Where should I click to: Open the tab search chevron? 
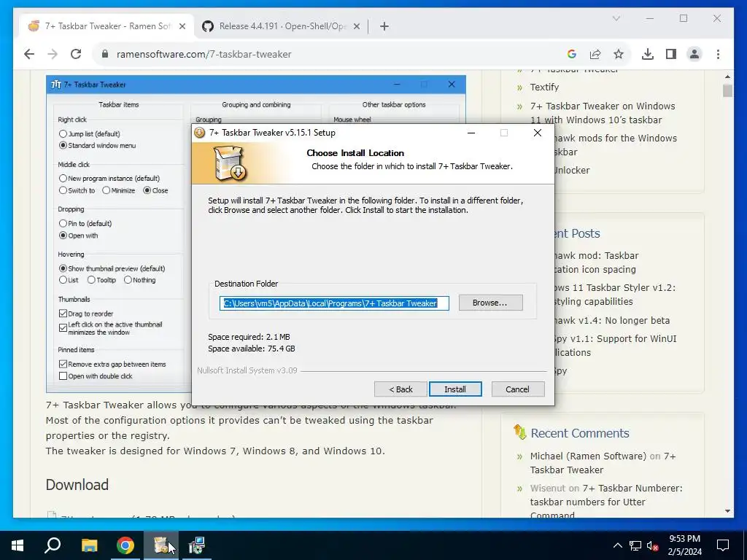point(616,18)
